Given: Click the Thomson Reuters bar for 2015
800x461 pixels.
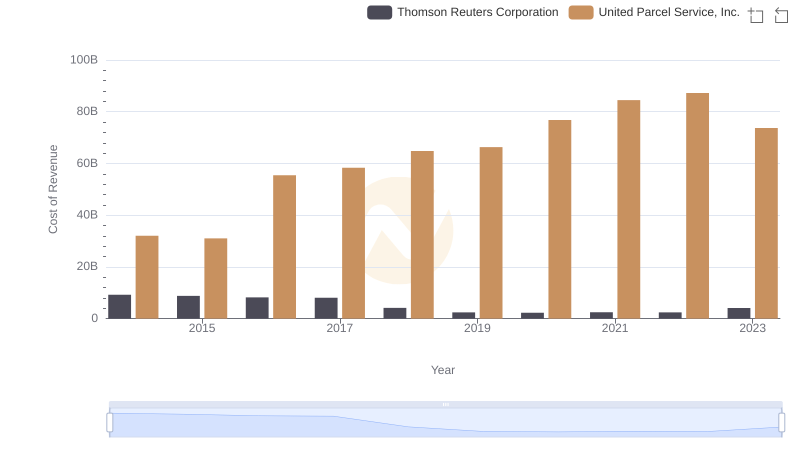Looking at the screenshot, I should pyautogui.click(x=188, y=307).
